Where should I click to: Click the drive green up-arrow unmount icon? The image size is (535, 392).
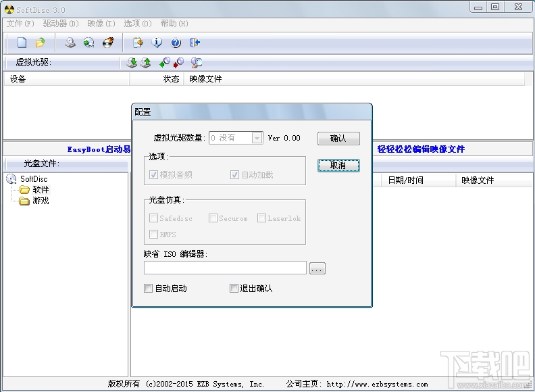click(x=145, y=62)
